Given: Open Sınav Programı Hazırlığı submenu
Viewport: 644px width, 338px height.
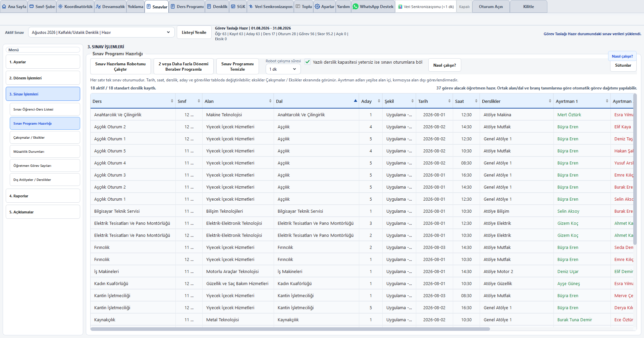Looking at the screenshot, I should (45, 123).
